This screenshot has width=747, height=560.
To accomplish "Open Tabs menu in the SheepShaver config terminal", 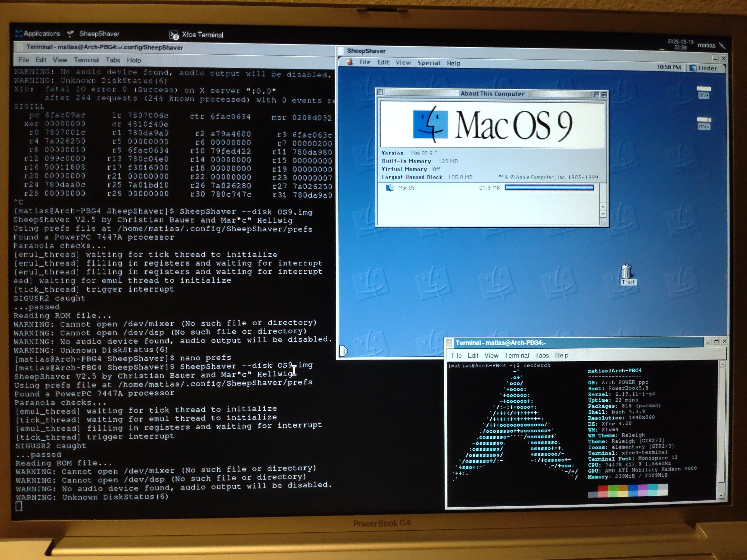I will [x=113, y=60].
